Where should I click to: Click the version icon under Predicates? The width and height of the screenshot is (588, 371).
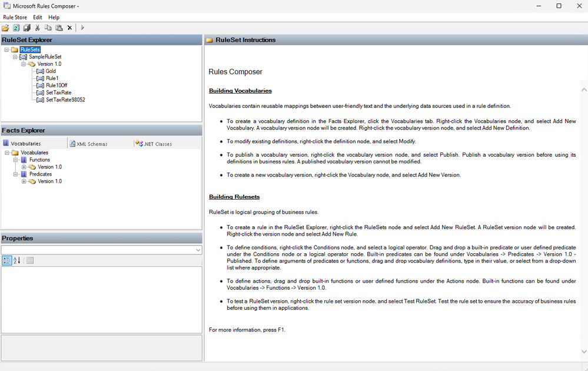pyautogui.click(x=32, y=181)
